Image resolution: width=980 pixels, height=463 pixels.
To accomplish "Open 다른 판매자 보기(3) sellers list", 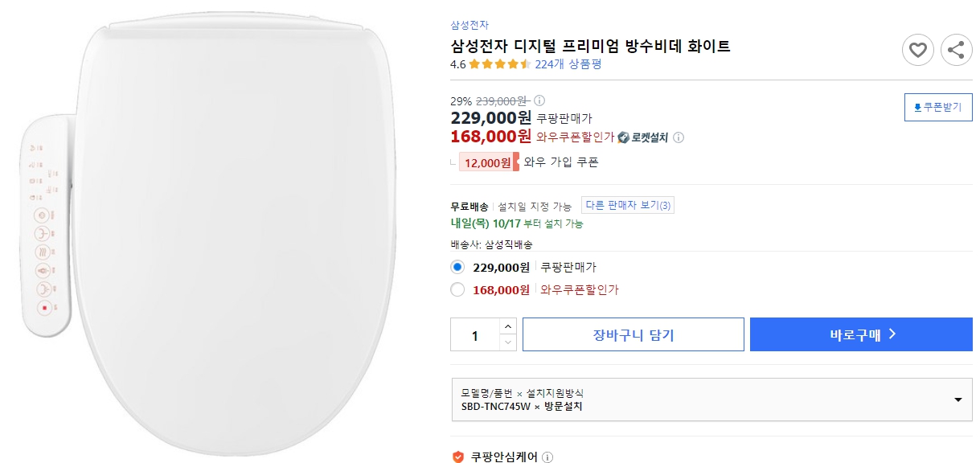I will click(x=627, y=204).
